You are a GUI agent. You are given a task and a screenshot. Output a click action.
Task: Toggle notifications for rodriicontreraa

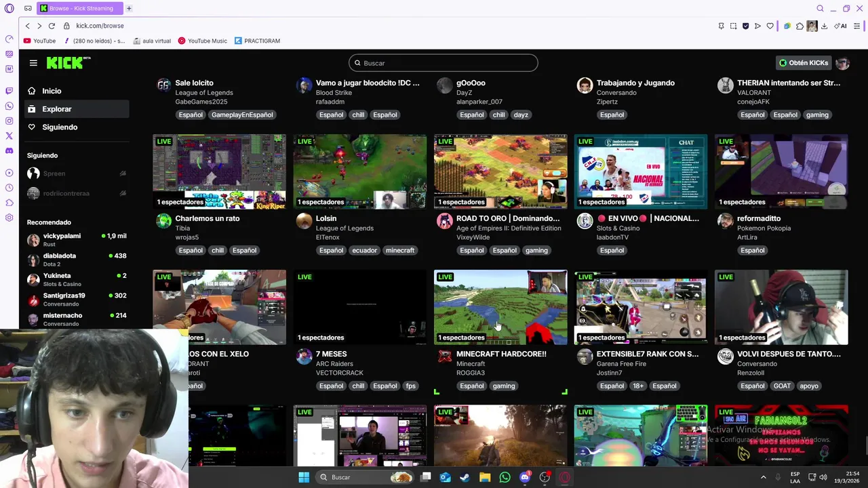123,193
